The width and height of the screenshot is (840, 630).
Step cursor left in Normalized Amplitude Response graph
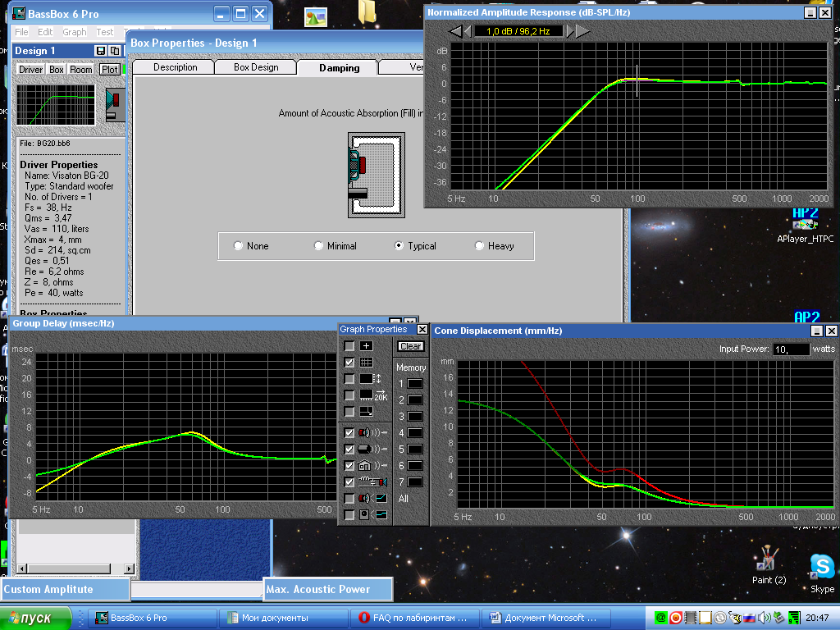point(467,31)
